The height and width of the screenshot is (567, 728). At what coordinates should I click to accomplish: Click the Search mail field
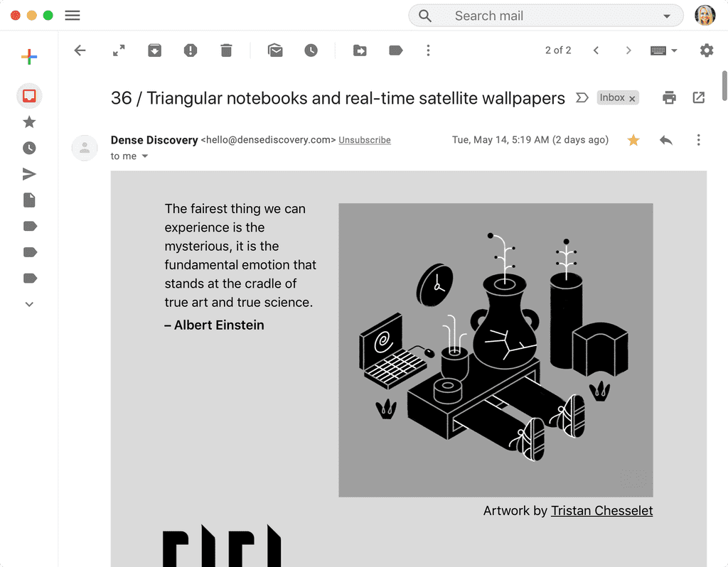coord(546,16)
